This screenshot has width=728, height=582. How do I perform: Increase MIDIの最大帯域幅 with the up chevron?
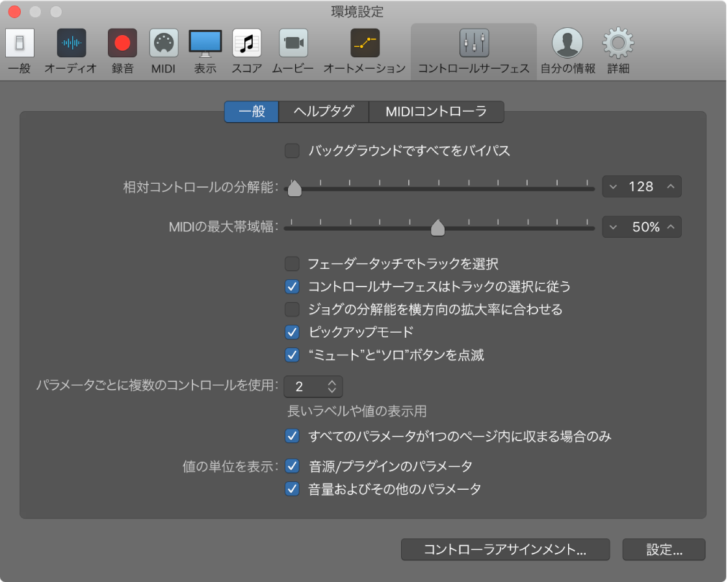pyautogui.click(x=672, y=227)
